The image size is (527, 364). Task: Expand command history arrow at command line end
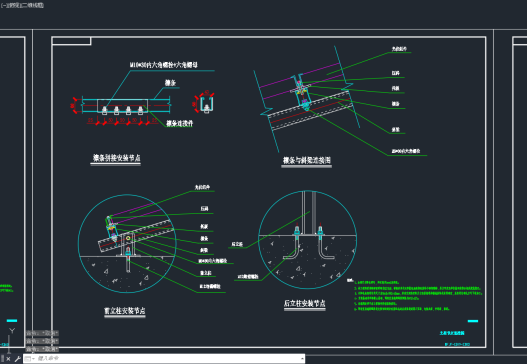tap(302, 359)
